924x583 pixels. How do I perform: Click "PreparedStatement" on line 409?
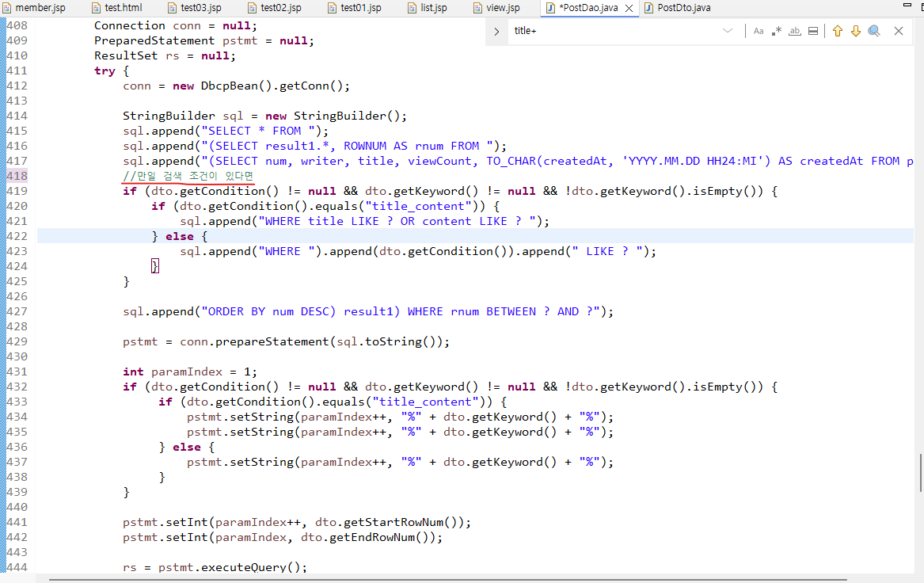[154, 40]
